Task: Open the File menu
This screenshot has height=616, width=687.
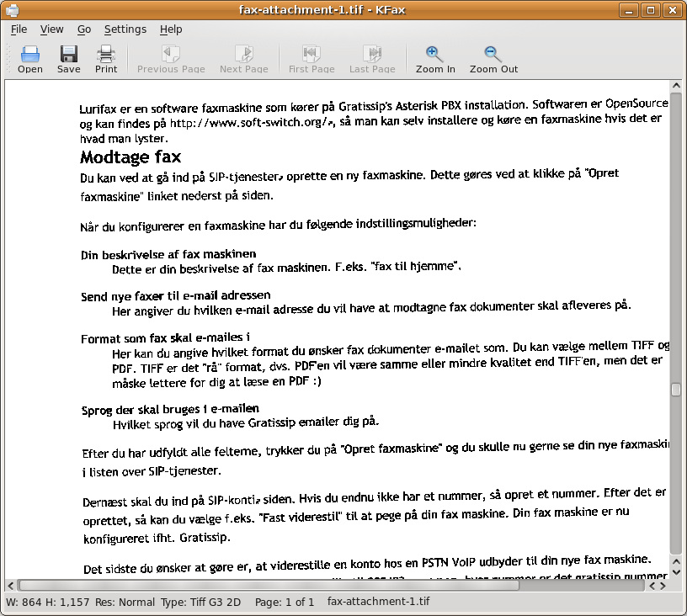Action: pyautogui.click(x=19, y=29)
